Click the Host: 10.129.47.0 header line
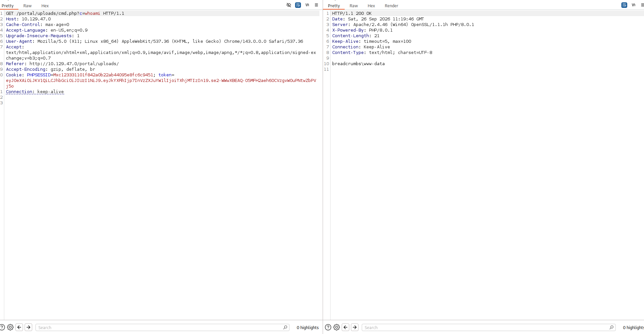 (28, 19)
